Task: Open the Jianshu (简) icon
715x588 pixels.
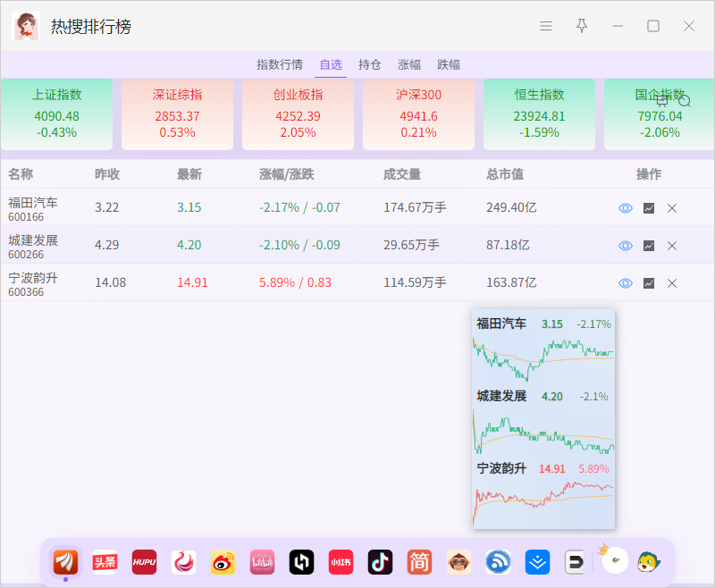Action: point(419,562)
